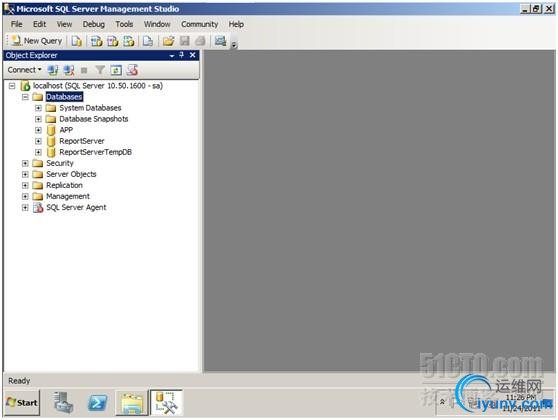Image resolution: width=558 pixels, height=420 pixels.
Task: Expand the Server Objects node
Action: pyautogui.click(x=25, y=174)
